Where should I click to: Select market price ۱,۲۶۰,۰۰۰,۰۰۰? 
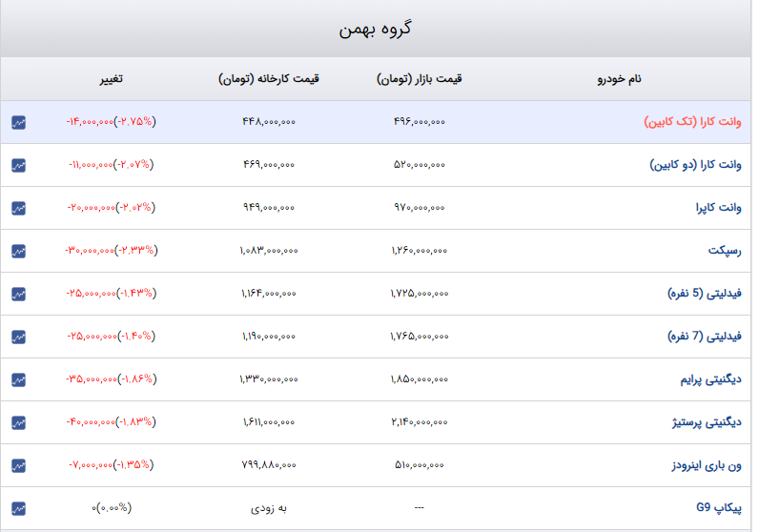(x=420, y=251)
